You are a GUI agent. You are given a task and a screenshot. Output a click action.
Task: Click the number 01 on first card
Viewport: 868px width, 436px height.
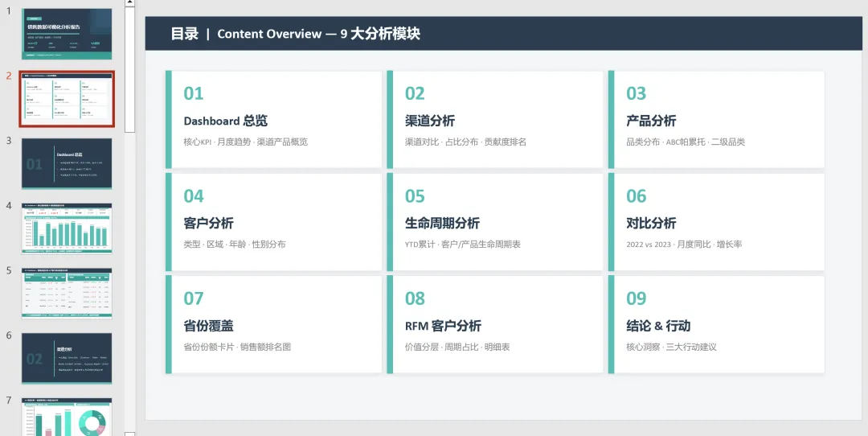[x=194, y=93]
